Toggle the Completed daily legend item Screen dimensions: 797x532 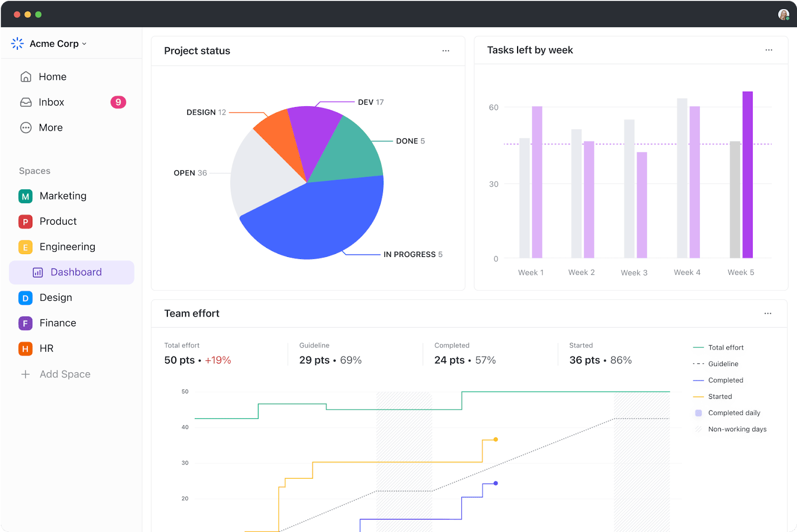(x=733, y=412)
